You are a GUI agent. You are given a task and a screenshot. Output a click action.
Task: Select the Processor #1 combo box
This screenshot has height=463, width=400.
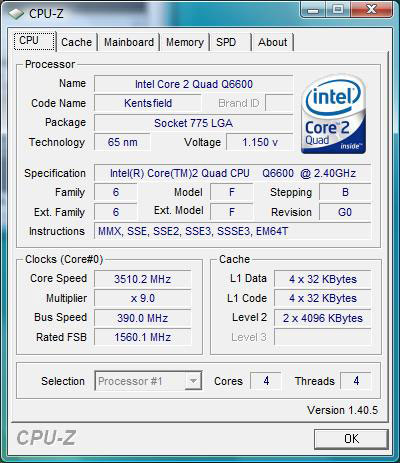tap(148, 381)
